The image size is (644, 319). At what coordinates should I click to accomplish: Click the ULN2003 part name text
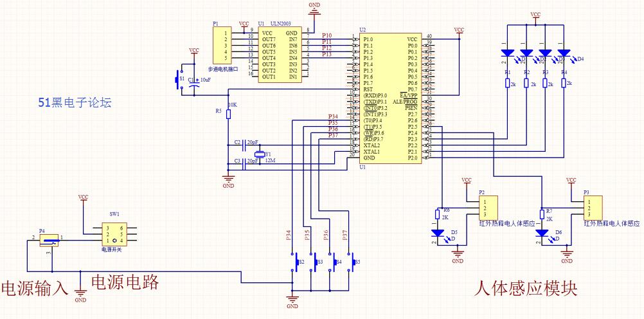coord(282,25)
